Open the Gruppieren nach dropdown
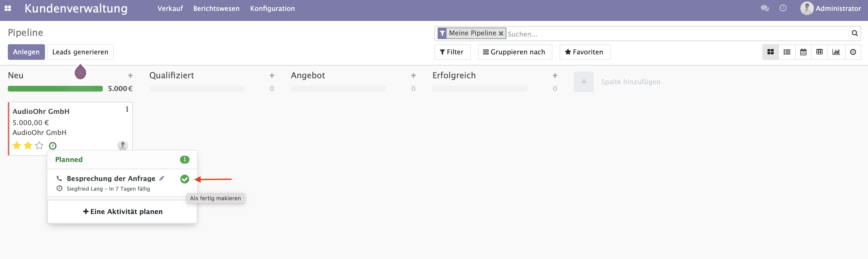This screenshot has width=868, height=259. (515, 52)
